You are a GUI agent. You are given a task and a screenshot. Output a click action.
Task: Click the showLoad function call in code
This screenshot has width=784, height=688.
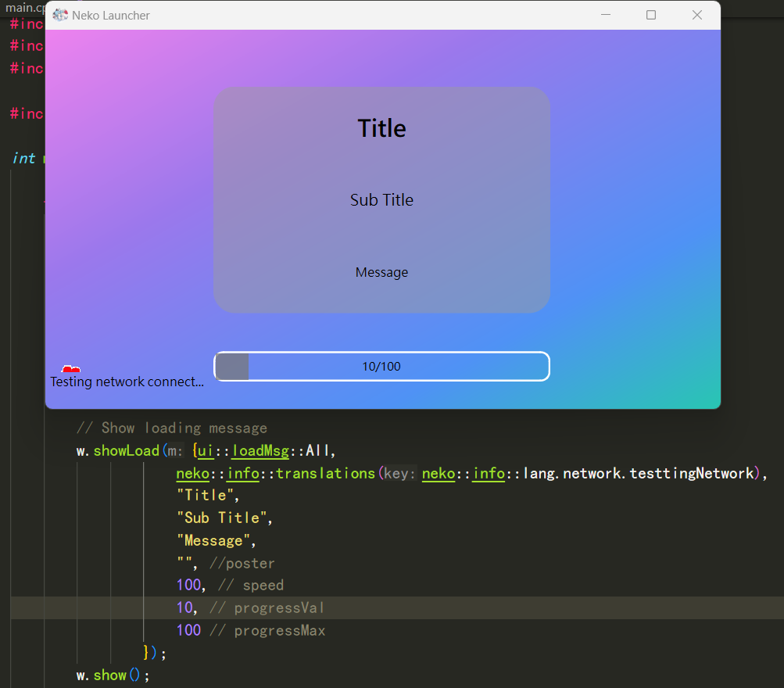(126, 450)
